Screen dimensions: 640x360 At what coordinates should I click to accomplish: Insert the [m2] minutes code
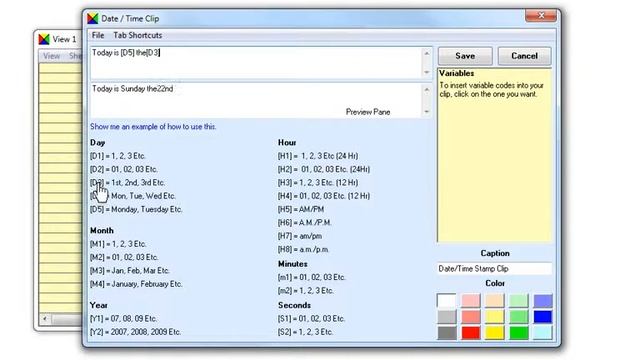click(x=306, y=291)
